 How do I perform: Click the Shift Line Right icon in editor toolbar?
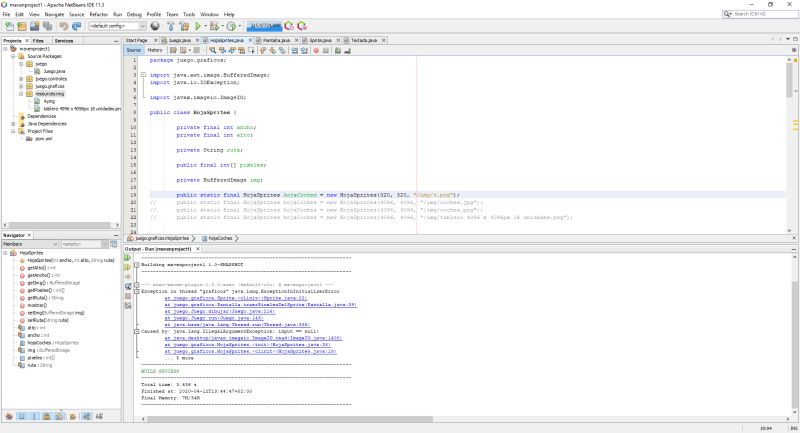304,50
